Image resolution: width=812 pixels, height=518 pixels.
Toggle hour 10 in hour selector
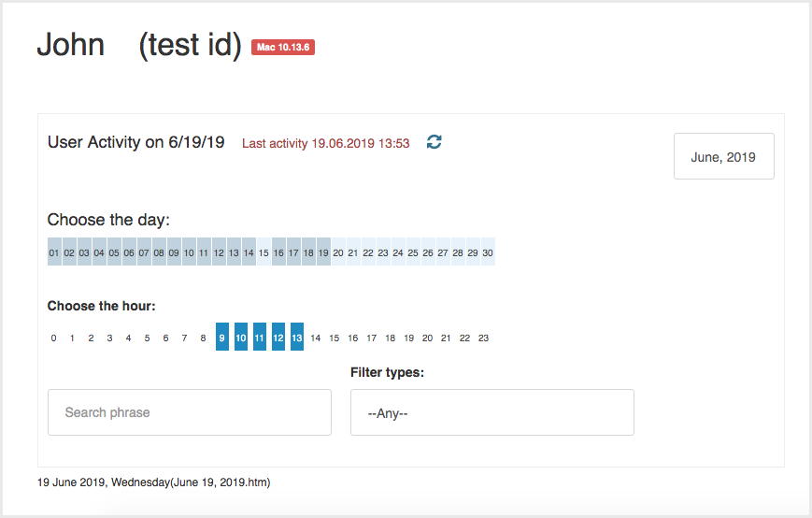pos(241,337)
